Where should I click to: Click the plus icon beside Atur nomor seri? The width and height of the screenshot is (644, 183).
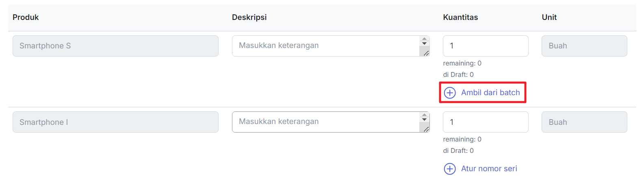(x=450, y=169)
